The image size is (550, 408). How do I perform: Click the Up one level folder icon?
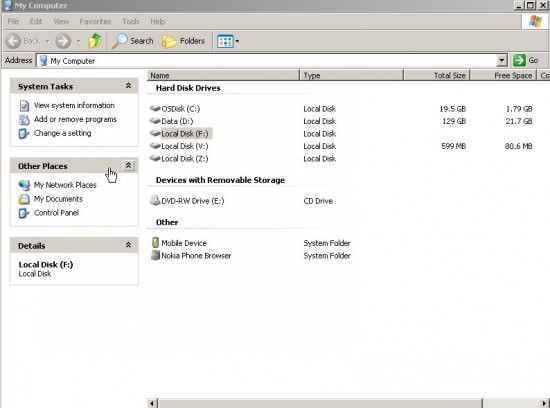click(x=94, y=41)
